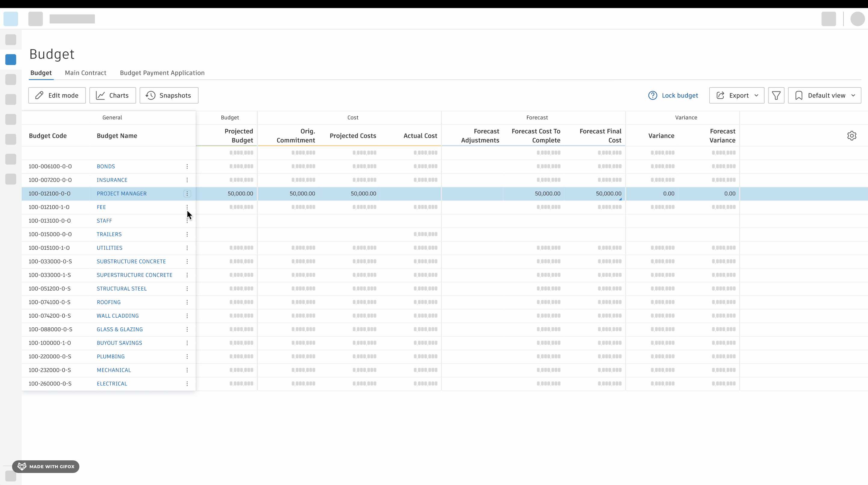The height and width of the screenshot is (485, 868).
Task: Open the PROJECT MANAGER row three-dot menu
Action: (187, 194)
